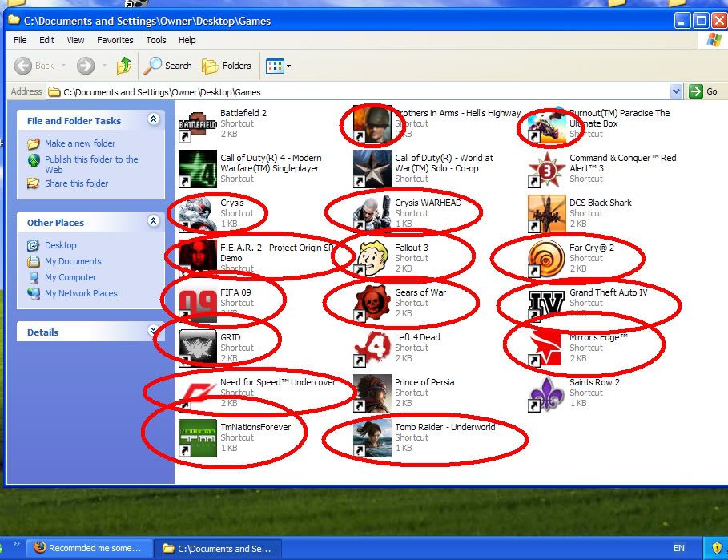Click the security shield tray icon

[717, 549]
